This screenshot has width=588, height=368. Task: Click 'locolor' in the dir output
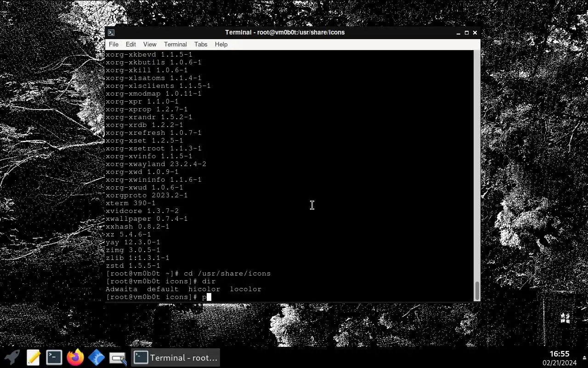tap(245, 289)
